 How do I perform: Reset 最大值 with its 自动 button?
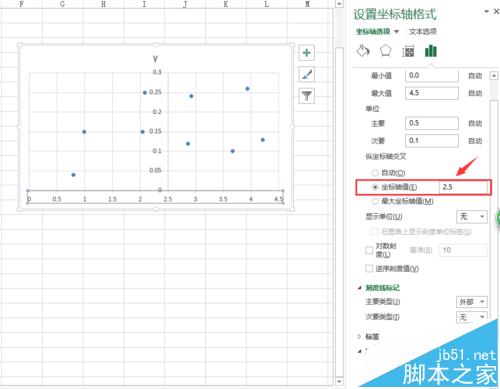(475, 93)
